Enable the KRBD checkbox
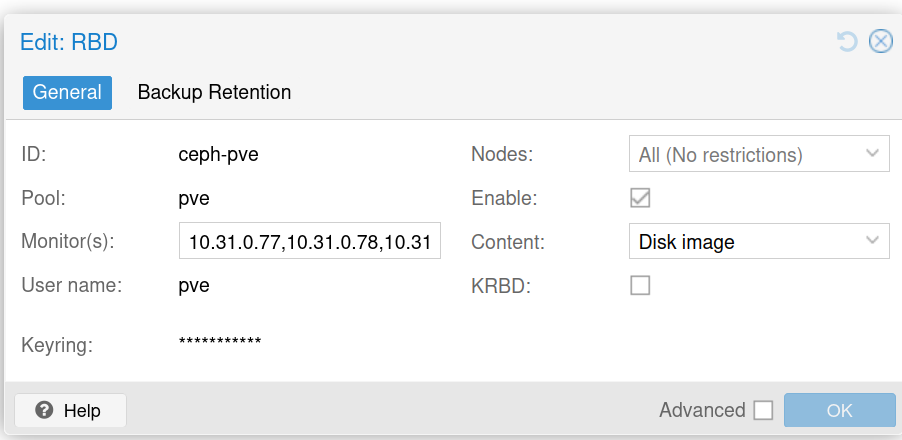 [640, 286]
